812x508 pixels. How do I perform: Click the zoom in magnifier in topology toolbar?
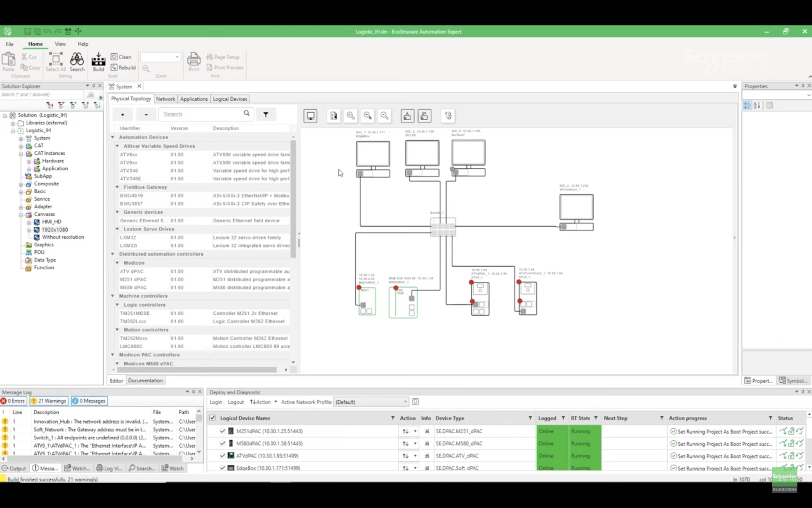tap(368, 116)
